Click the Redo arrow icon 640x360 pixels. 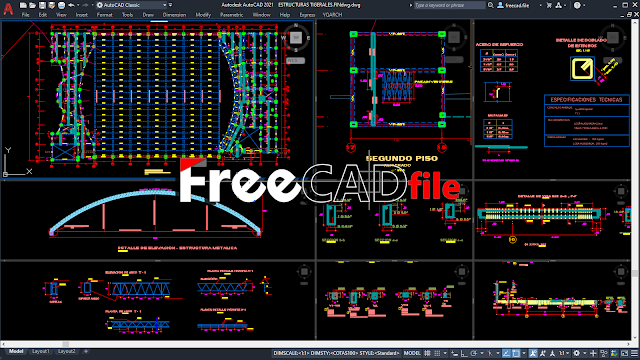(x=85, y=5)
